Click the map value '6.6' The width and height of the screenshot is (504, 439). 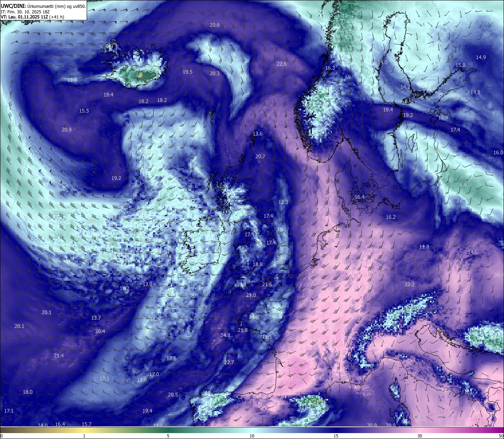[463, 185]
